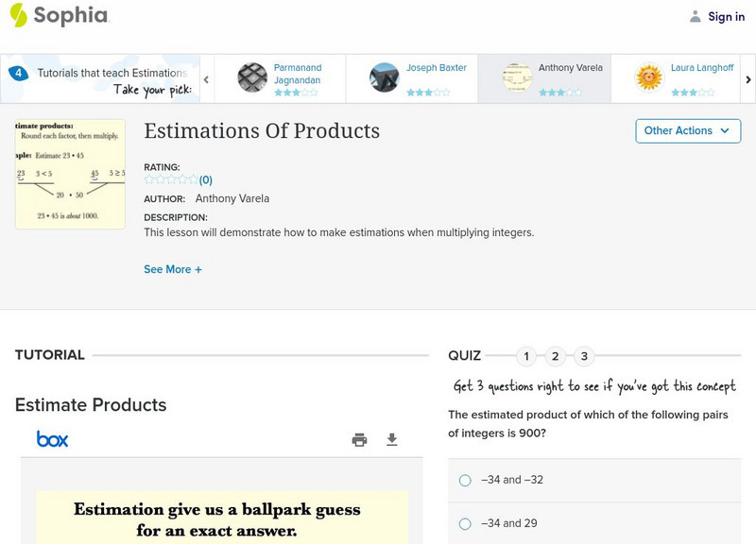Open the Other Actions dropdown
Image resolution: width=756 pixels, height=544 pixels.
(x=687, y=130)
